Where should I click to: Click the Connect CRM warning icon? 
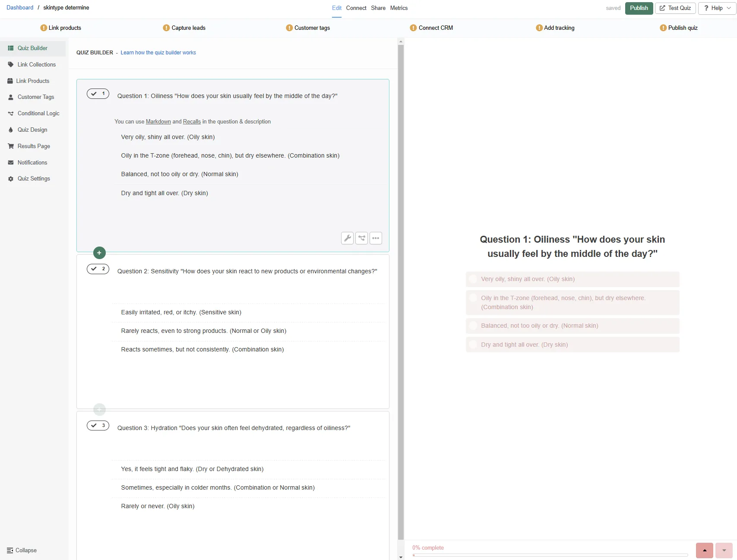[x=413, y=28]
